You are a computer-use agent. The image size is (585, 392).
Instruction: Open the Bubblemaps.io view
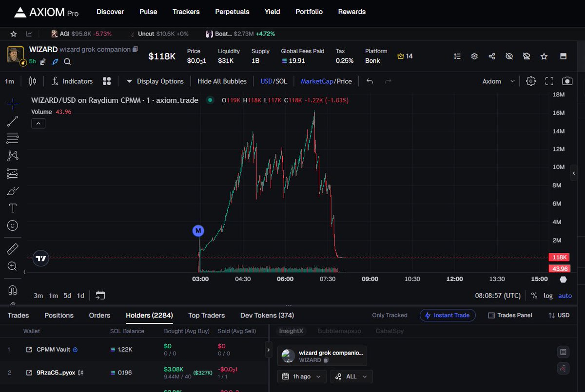339,331
